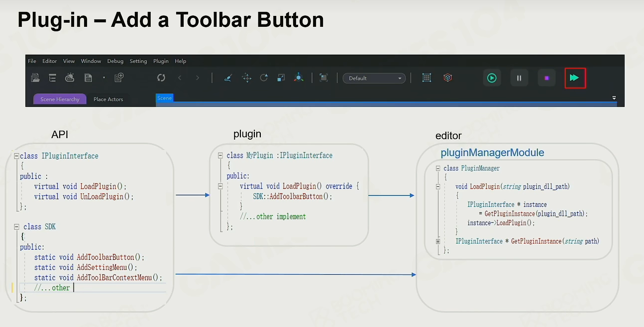Collapse the LoadPlugin() override function block
This screenshot has height=327, width=644.
point(221,186)
